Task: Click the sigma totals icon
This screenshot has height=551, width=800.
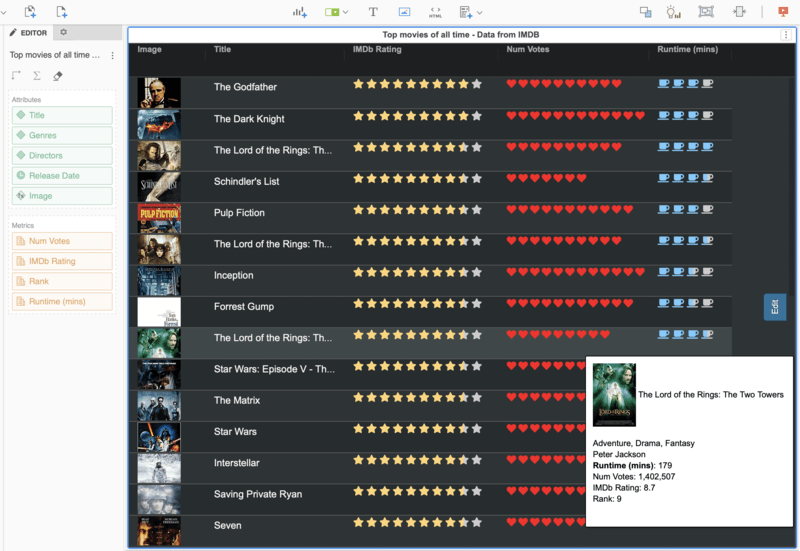Action: [37, 76]
